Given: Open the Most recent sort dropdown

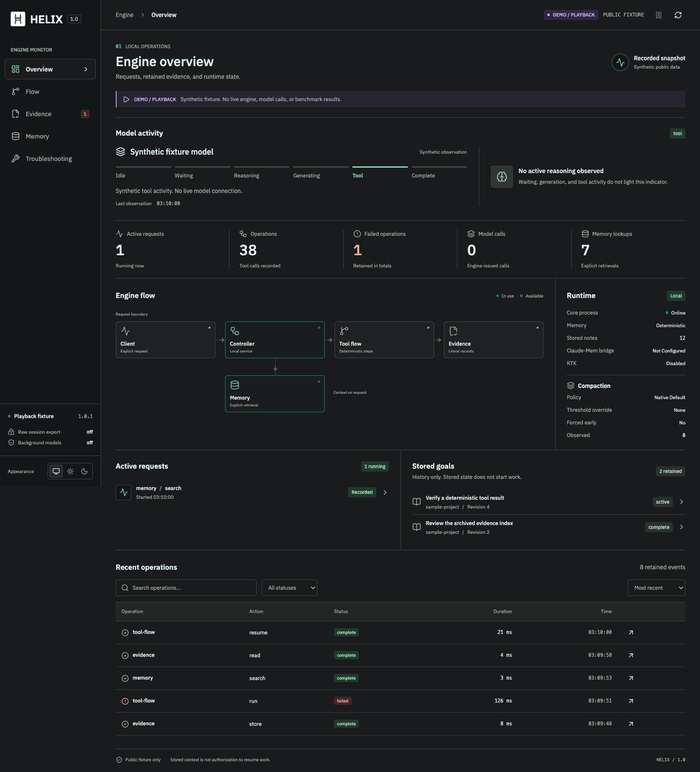Looking at the screenshot, I should pos(656,588).
